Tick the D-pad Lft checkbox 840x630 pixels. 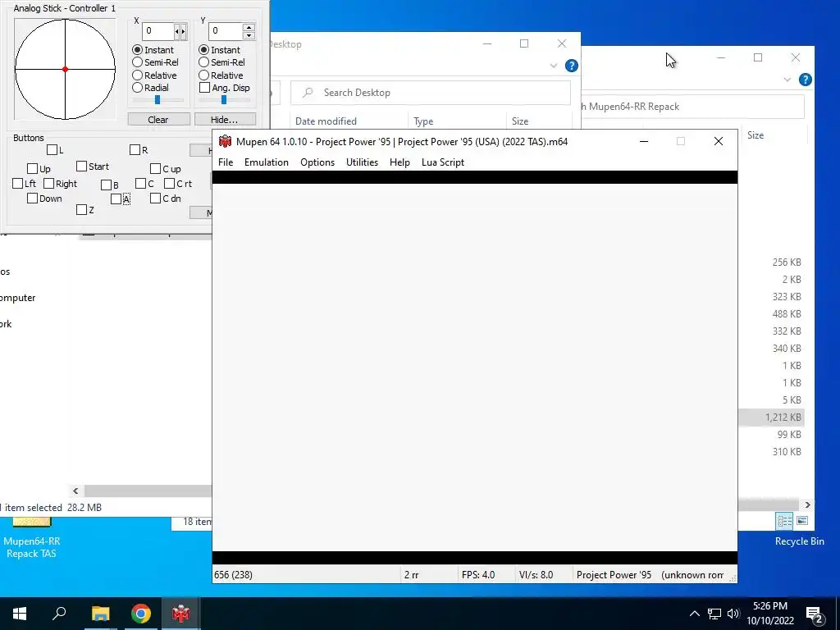pos(18,184)
